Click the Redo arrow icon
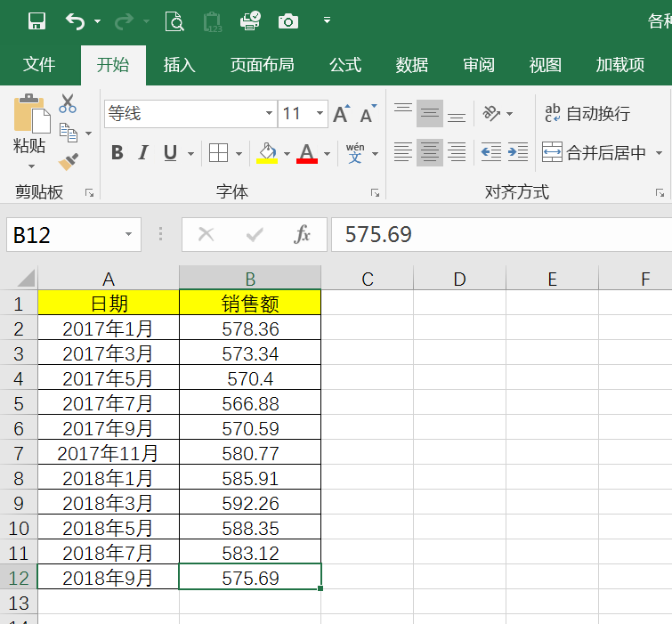 tap(125, 21)
